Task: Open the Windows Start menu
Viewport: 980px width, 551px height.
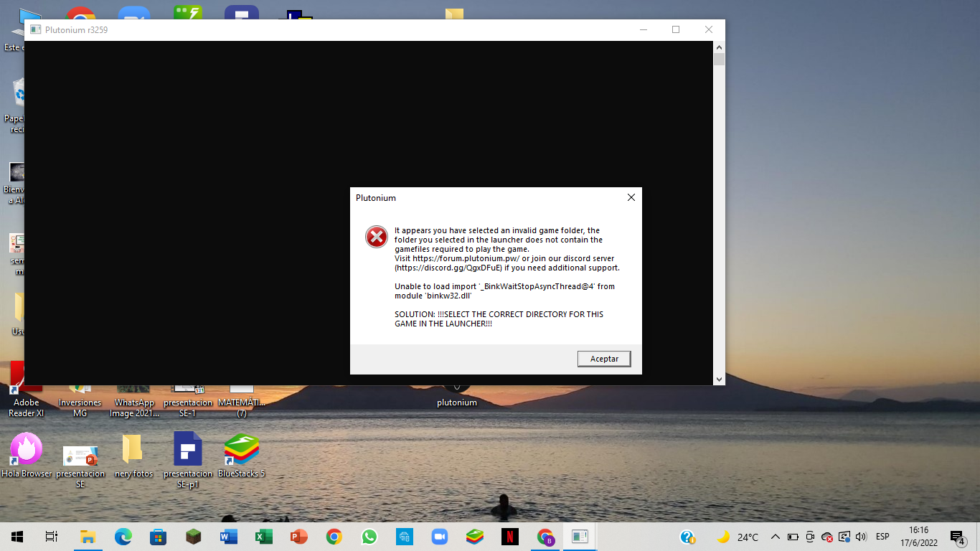Action: coord(17,537)
